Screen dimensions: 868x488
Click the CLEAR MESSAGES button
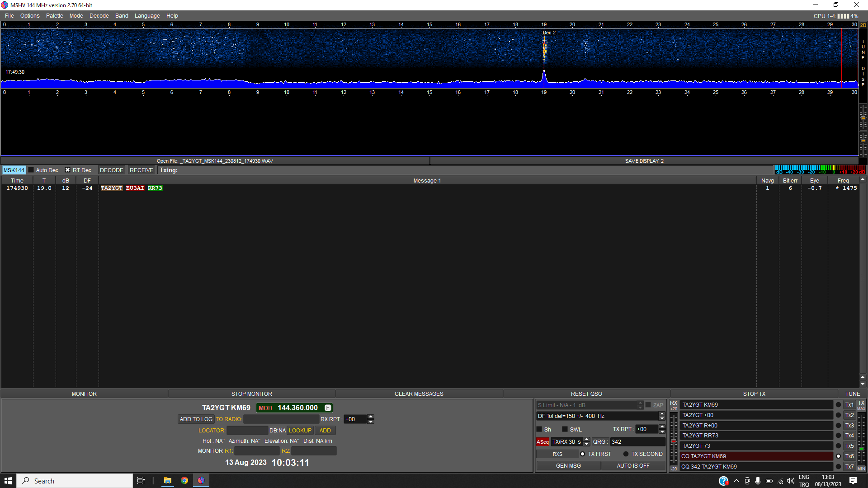click(419, 394)
